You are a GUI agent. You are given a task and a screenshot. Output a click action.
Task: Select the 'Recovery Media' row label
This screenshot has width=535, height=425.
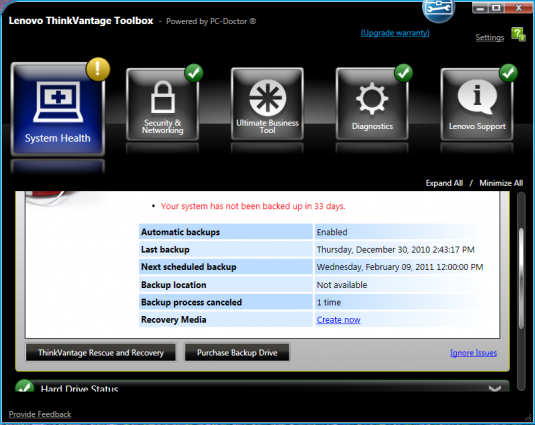(x=174, y=320)
